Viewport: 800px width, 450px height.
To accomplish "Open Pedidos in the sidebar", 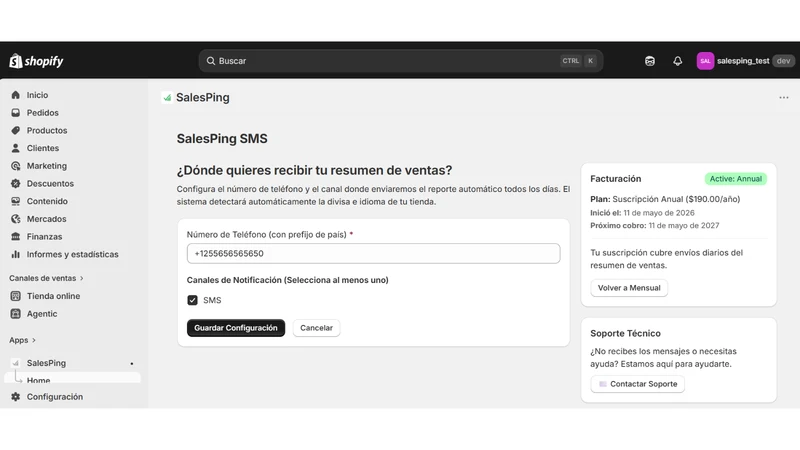I will tap(42, 113).
